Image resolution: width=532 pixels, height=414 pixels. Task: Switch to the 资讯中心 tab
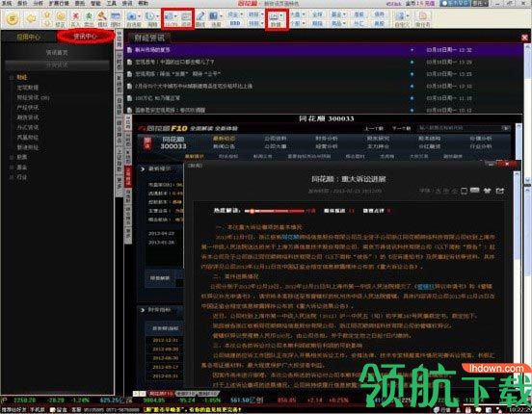pyautogui.click(x=85, y=37)
